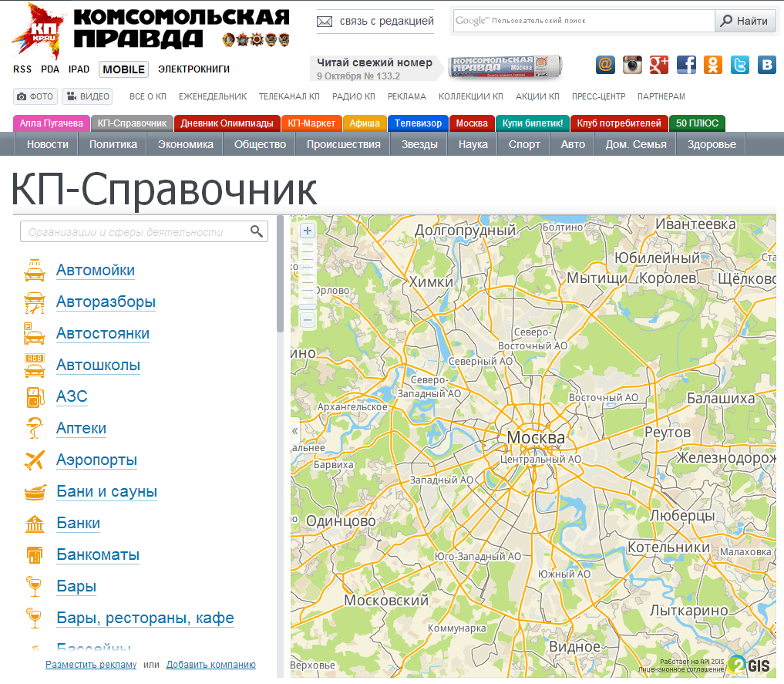
Task: Open the ПРЕСС-ЦЕНТР link
Action: pos(598,96)
